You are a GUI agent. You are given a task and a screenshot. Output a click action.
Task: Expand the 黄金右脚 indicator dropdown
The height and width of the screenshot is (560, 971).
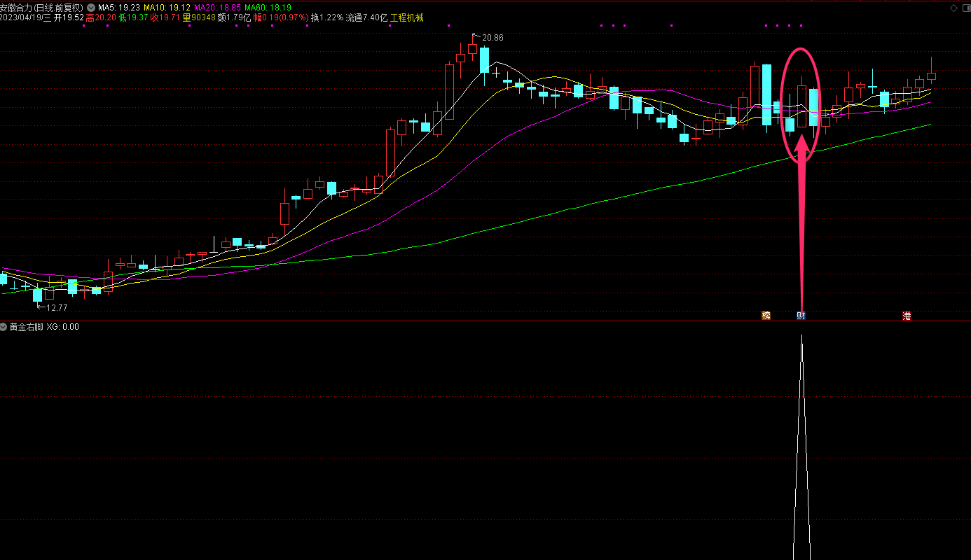coord(4,327)
